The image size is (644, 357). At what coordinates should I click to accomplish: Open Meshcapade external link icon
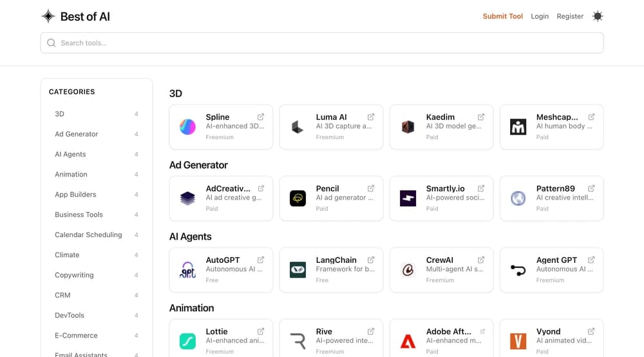591,117
